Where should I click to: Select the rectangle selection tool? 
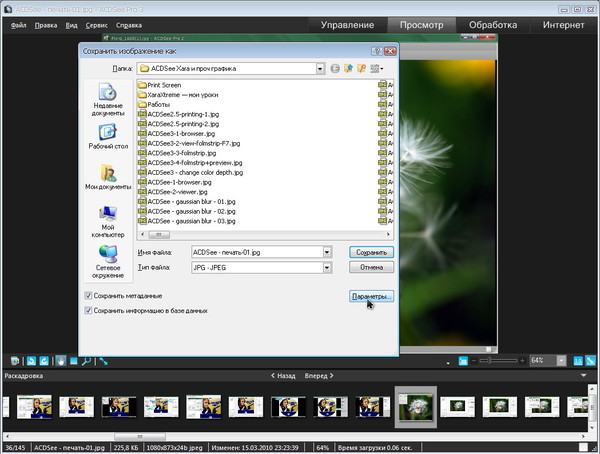[73, 361]
